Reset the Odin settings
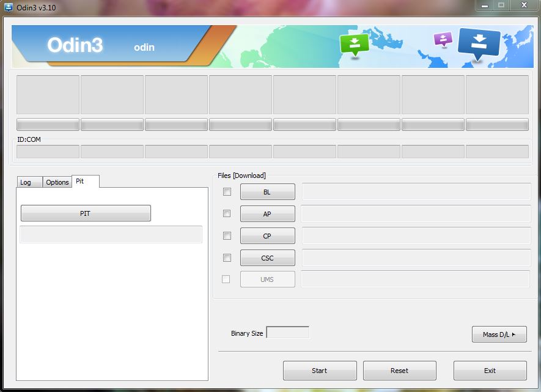The image size is (541, 392). 400,371
